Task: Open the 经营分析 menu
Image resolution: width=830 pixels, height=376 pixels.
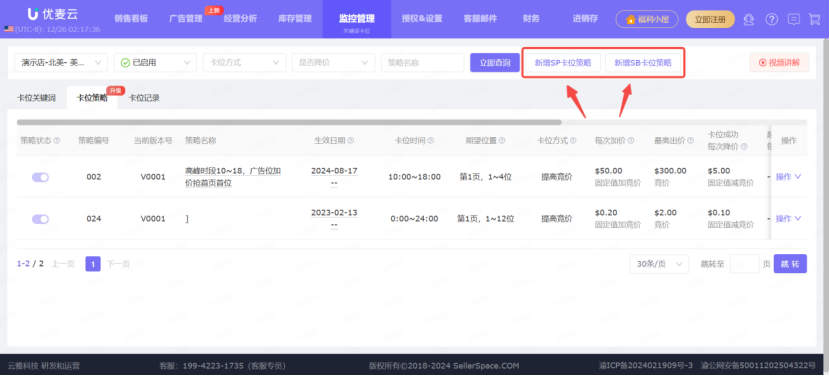Action: (240, 19)
